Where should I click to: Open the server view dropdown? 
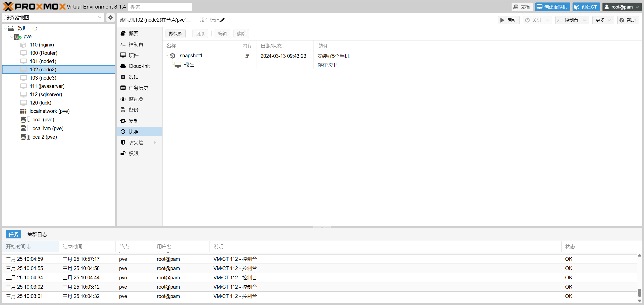click(x=100, y=17)
